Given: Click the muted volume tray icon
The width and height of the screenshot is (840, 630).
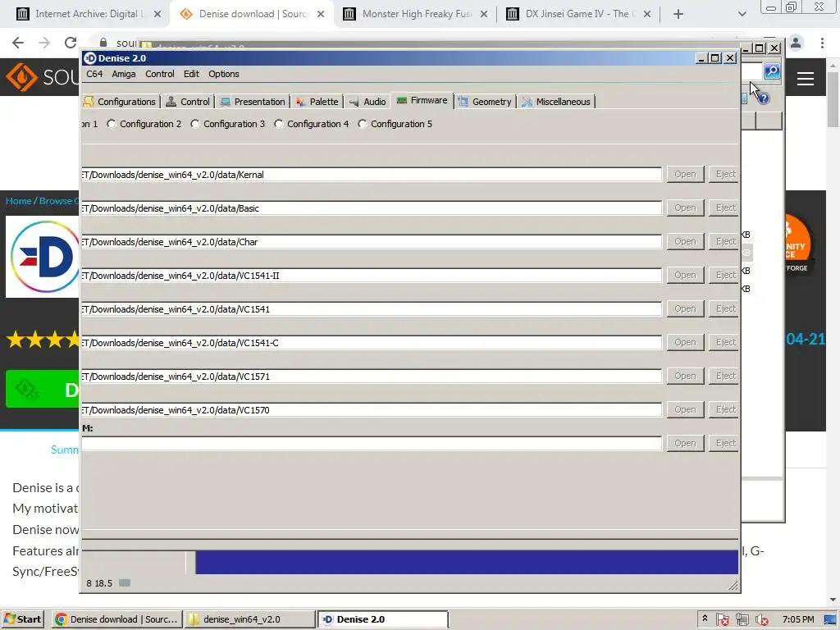Looking at the screenshot, I should (762, 619).
